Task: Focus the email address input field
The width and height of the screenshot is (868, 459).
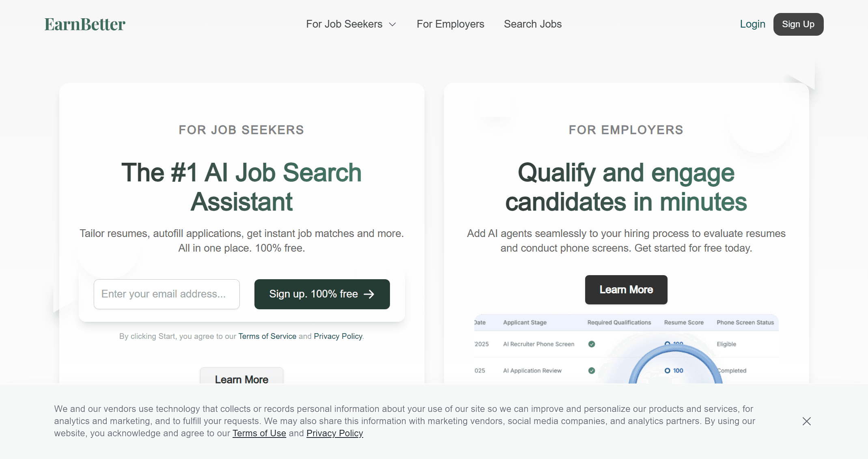Action: click(x=166, y=294)
